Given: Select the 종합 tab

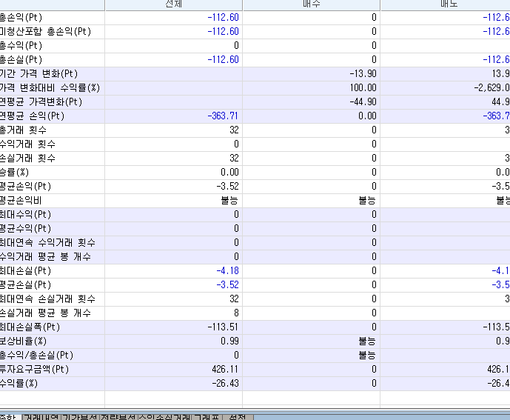Looking at the screenshot, I should tap(10, 416).
